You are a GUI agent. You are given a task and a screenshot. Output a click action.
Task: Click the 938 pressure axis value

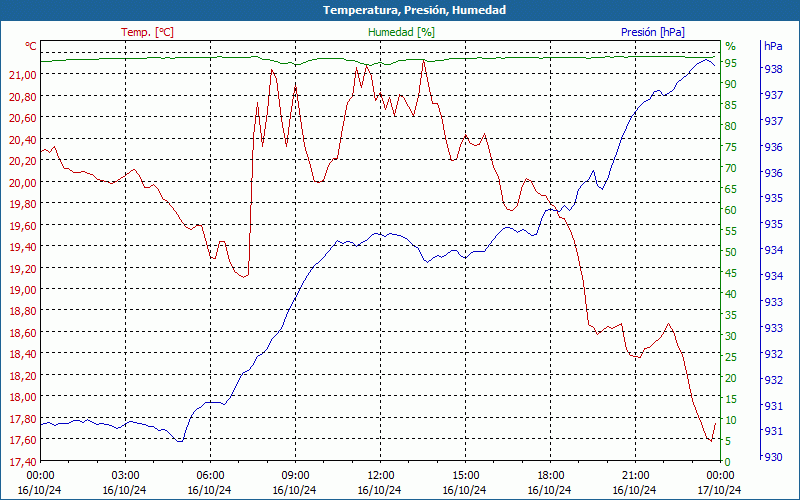[x=773, y=69]
